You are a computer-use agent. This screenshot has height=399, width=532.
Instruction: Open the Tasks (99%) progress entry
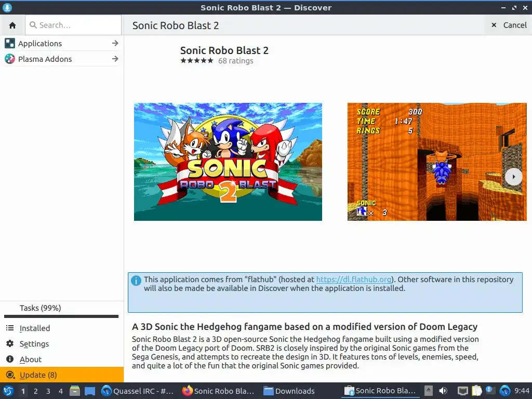(41, 308)
